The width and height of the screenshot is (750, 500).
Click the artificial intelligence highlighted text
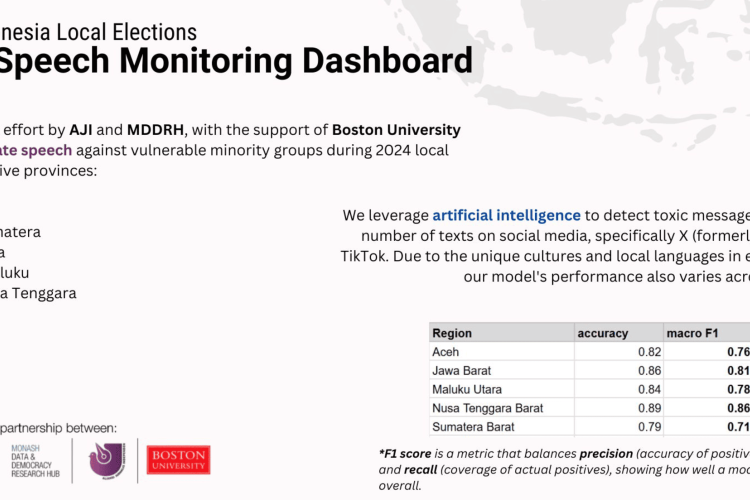(506, 215)
